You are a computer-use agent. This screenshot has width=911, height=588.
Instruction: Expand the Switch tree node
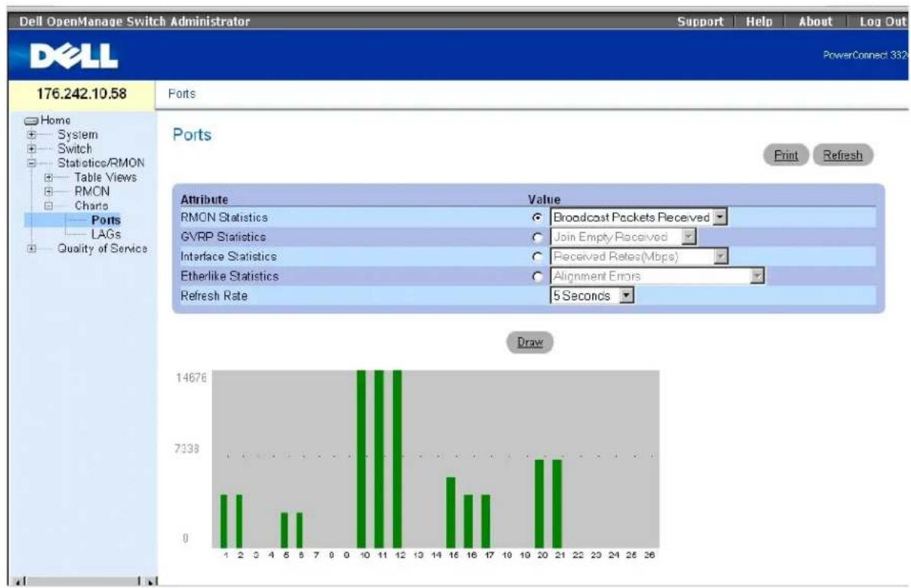pyautogui.click(x=32, y=149)
